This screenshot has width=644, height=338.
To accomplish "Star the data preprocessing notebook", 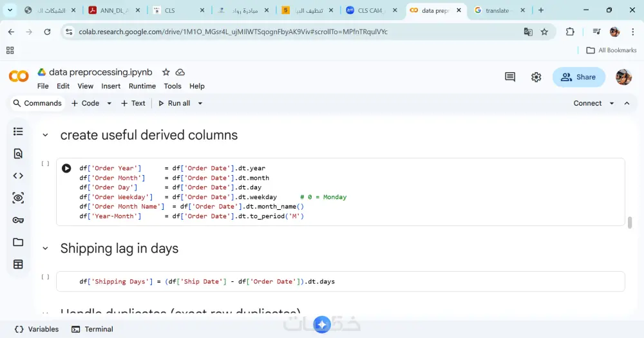I will [166, 72].
